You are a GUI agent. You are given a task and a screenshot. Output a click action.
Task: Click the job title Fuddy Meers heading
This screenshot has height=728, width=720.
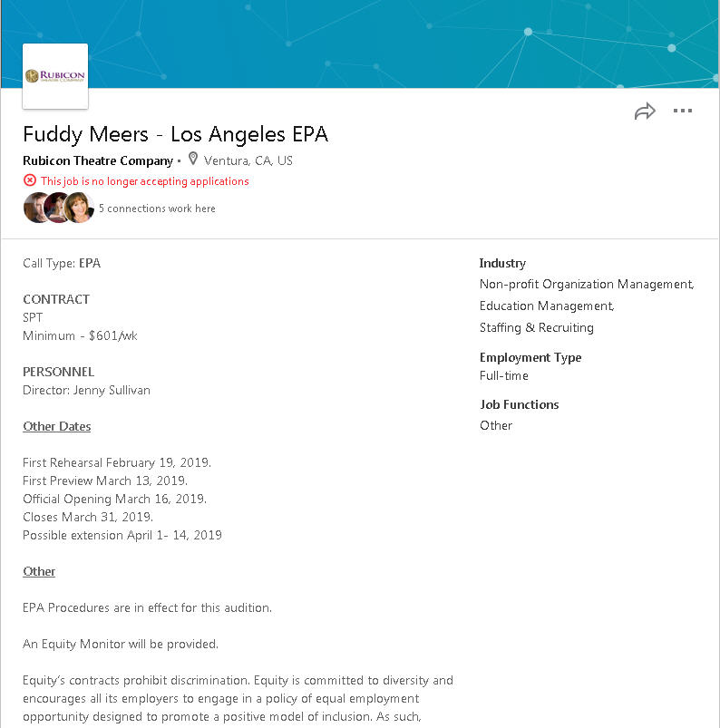click(175, 134)
